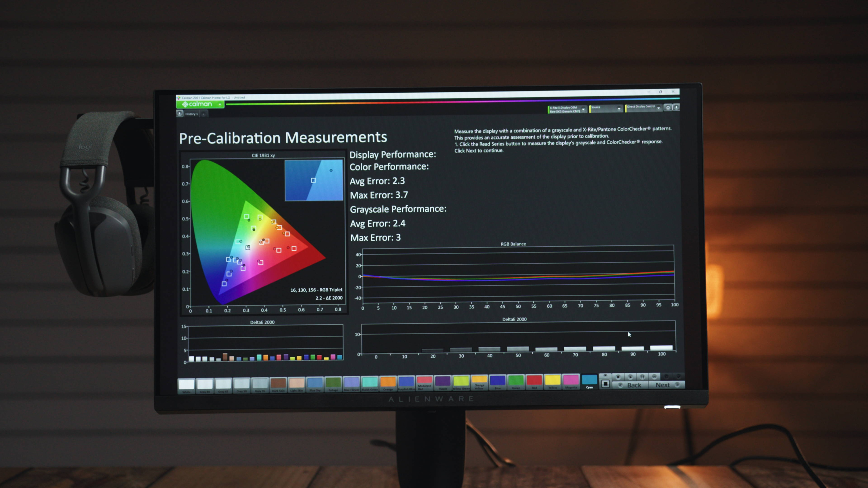868x488 pixels.
Task: Open the Calman main menu button
Action: [x=200, y=104]
